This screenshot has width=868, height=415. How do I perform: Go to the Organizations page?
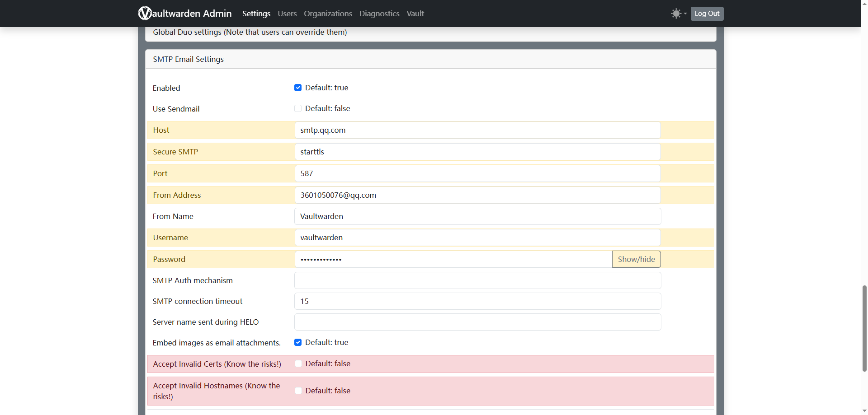pos(328,14)
